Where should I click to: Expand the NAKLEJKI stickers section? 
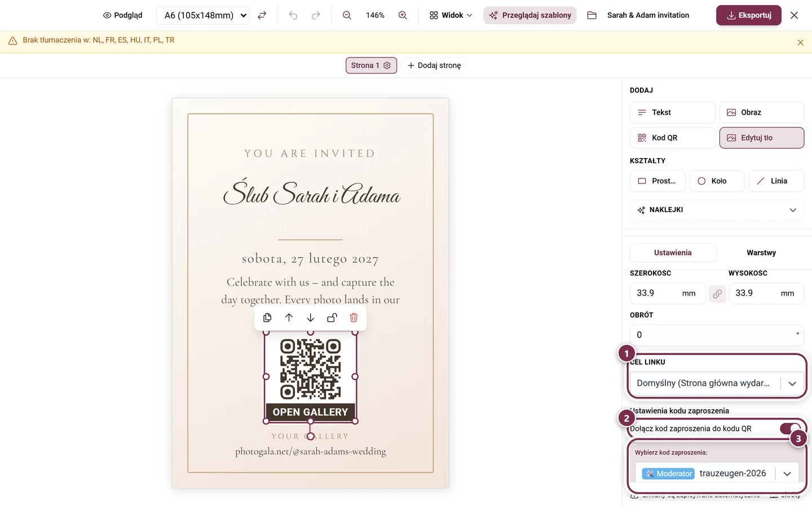click(x=717, y=210)
